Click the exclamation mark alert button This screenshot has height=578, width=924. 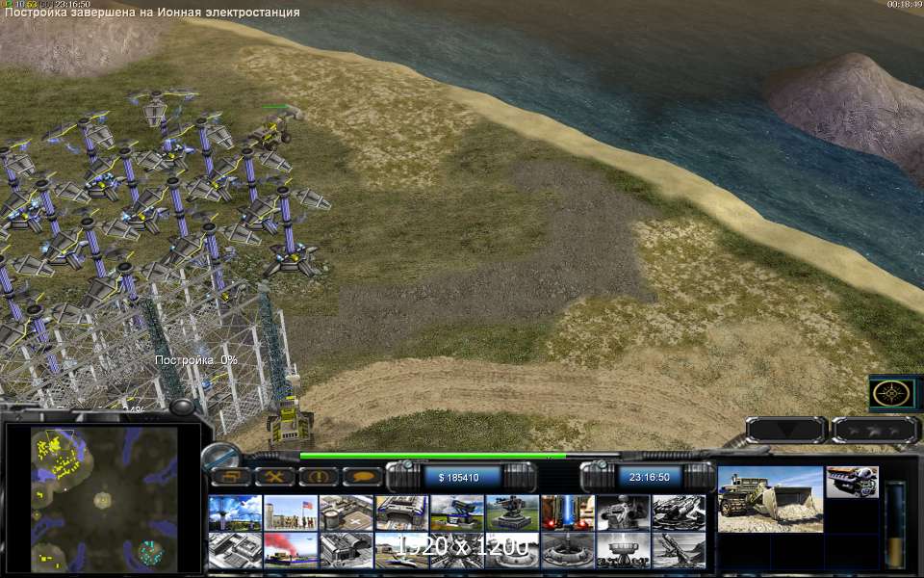coord(319,477)
